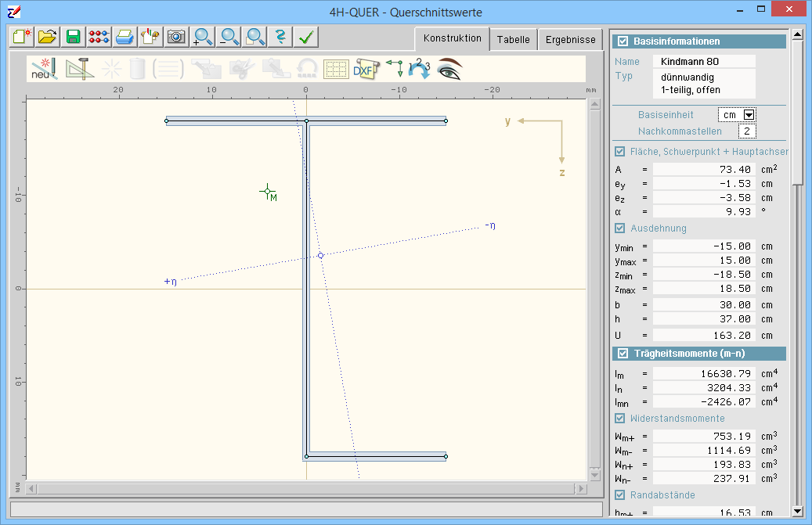This screenshot has width=812, height=525.
Task: Click the Name field Kindmann 80
Action: [705, 61]
